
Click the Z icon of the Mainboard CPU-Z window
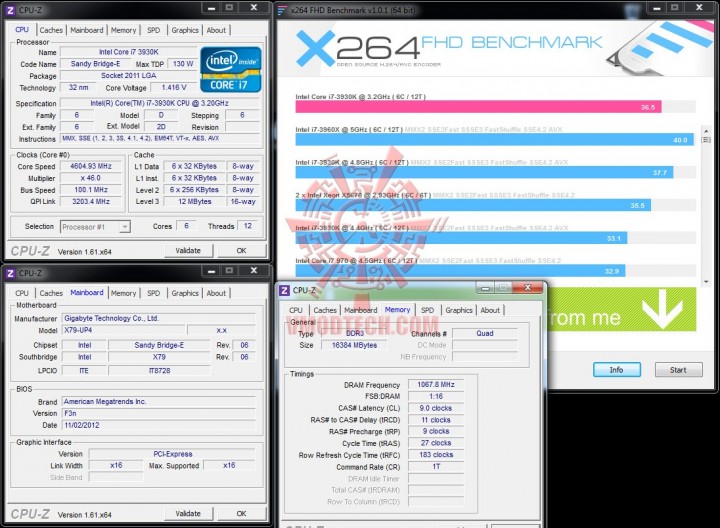11,273
